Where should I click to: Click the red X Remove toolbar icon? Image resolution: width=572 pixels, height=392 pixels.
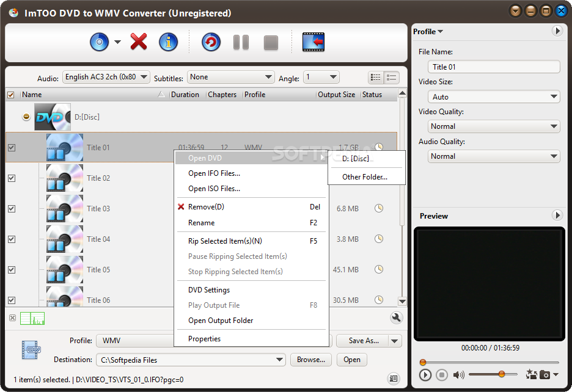click(x=139, y=42)
